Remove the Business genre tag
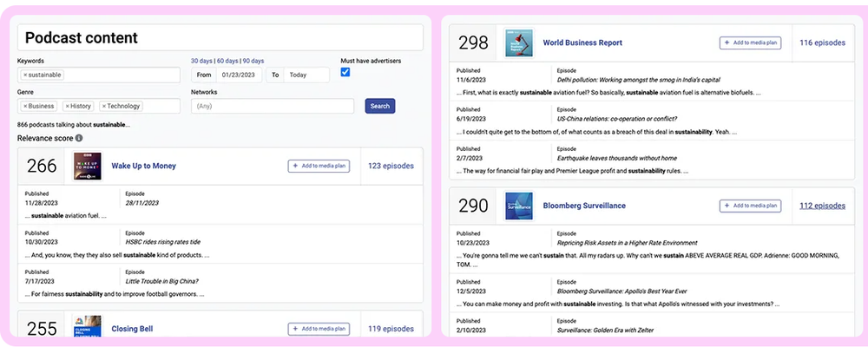Image resolution: width=868 pixels, height=347 pixels. point(25,106)
